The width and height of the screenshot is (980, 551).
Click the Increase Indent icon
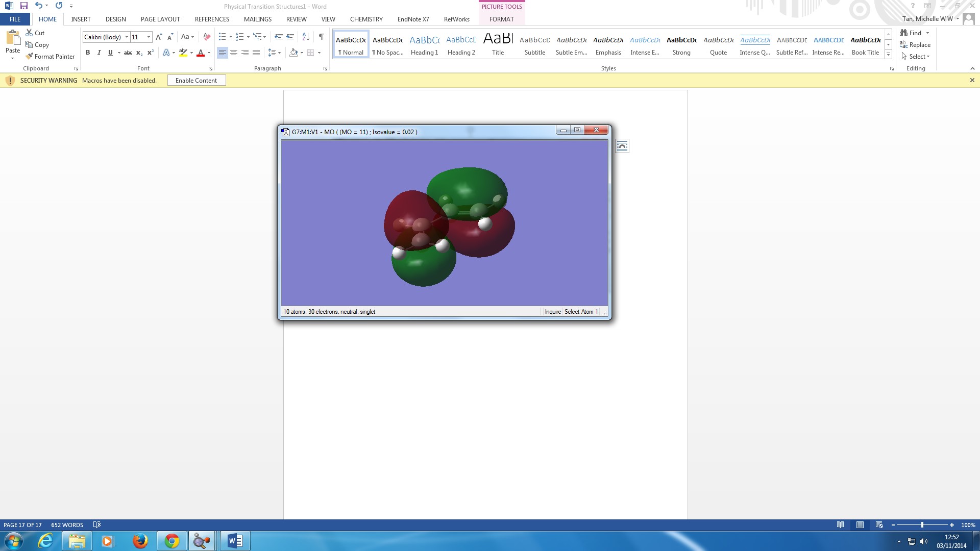[x=290, y=37]
